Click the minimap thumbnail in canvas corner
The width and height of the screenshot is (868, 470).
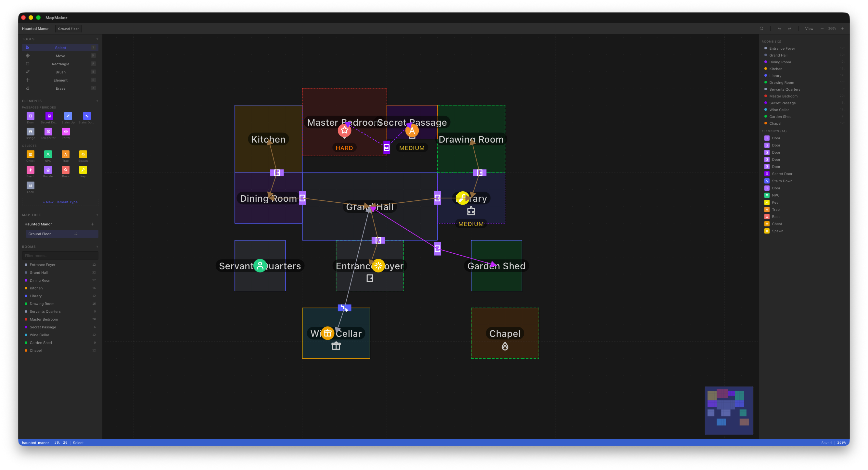tap(729, 410)
